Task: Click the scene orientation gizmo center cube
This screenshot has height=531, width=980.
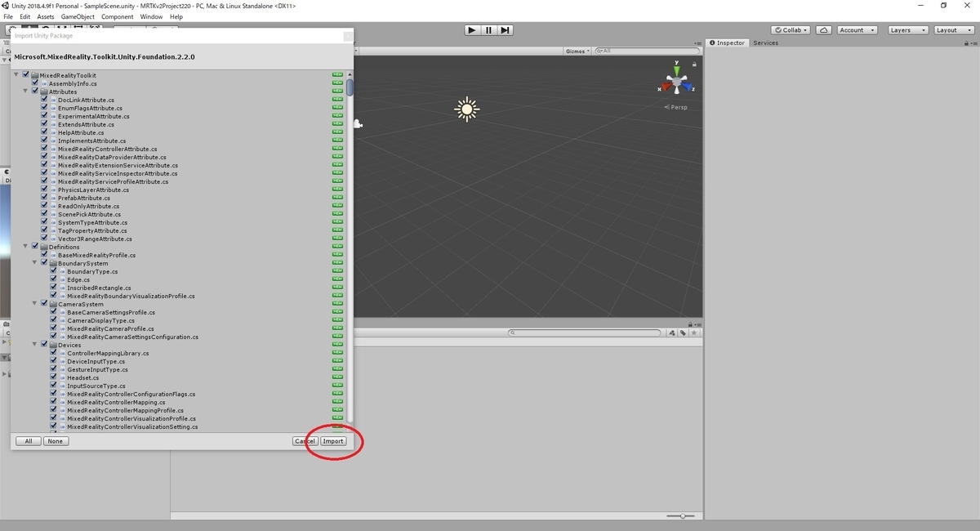Action: (676, 83)
